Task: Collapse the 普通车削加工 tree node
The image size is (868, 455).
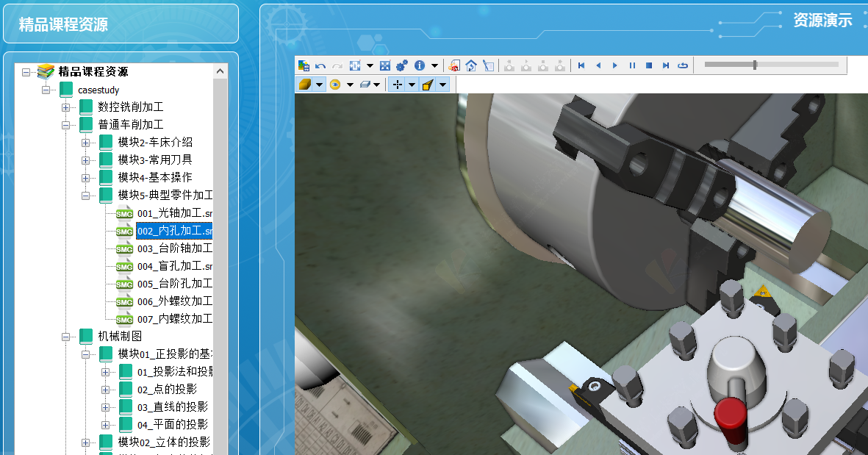Action: pyautogui.click(x=66, y=125)
